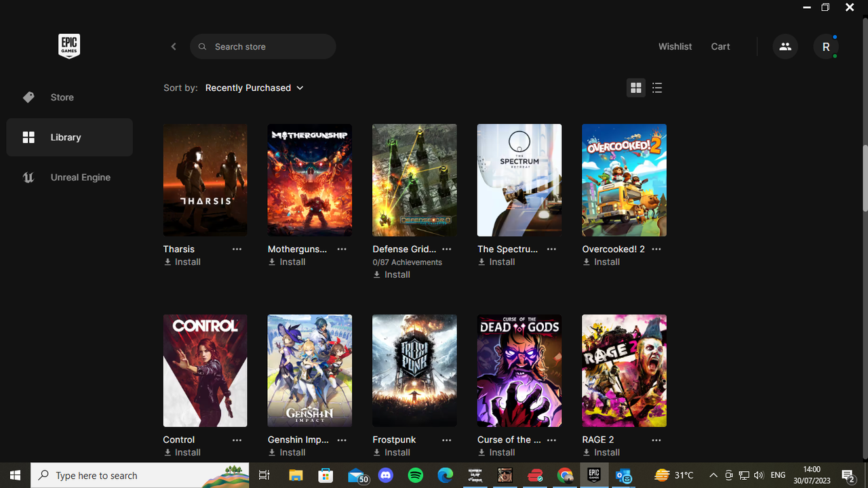
Task: Open Frostpunk three-dot options menu
Action: [446, 440]
